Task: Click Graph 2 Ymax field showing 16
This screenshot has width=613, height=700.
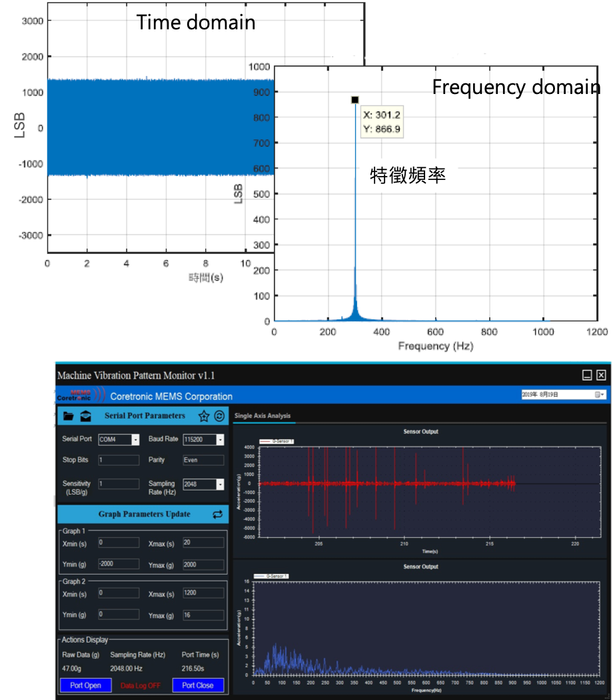Action: tap(203, 615)
